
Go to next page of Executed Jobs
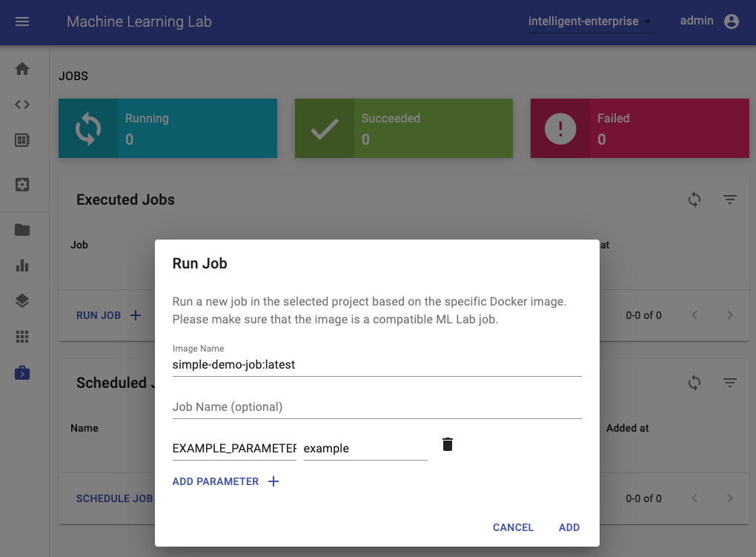730,315
